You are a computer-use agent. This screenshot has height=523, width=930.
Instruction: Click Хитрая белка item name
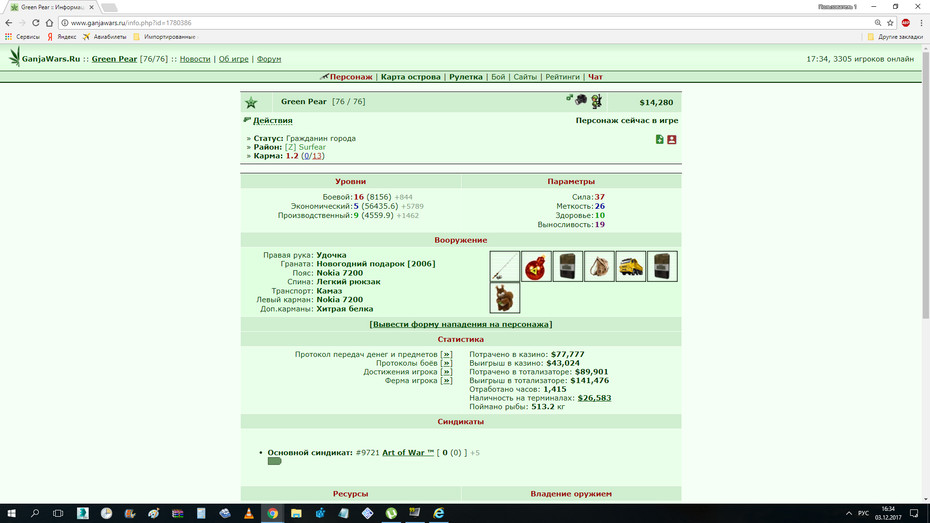click(x=345, y=308)
